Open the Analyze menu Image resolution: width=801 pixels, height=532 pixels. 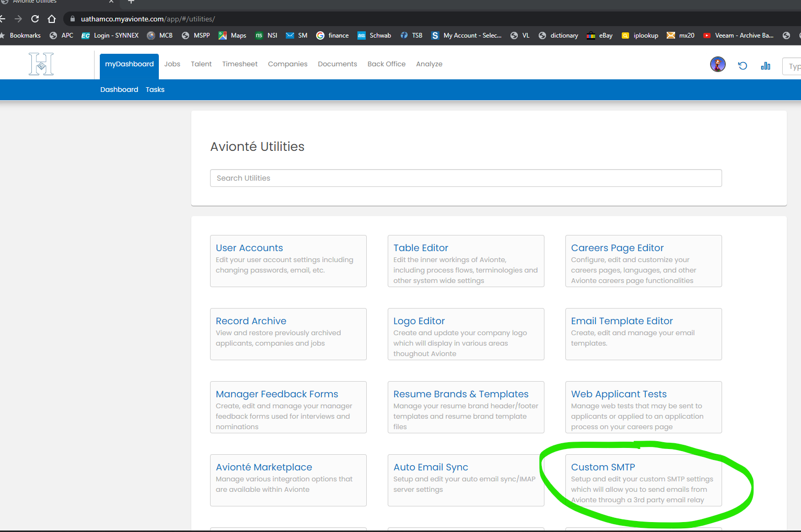pos(429,64)
